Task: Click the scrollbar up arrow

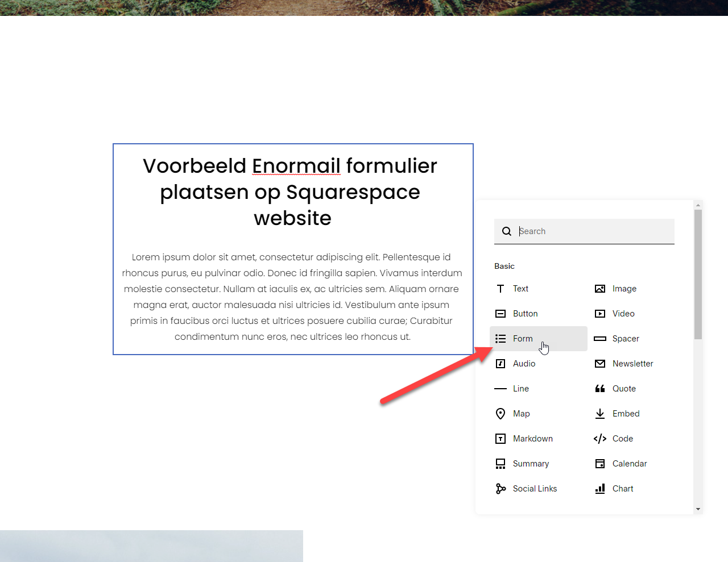Action: (x=698, y=205)
